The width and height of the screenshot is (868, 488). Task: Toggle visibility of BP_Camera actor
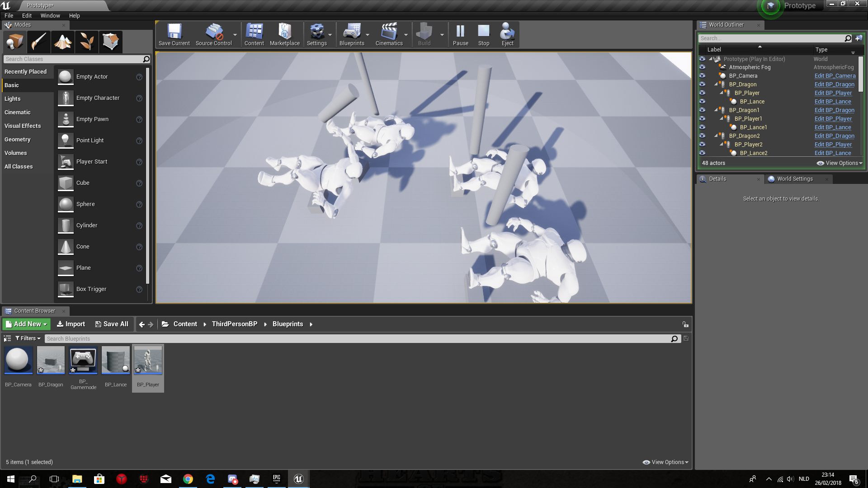pyautogui.click(x=702, y=76)
